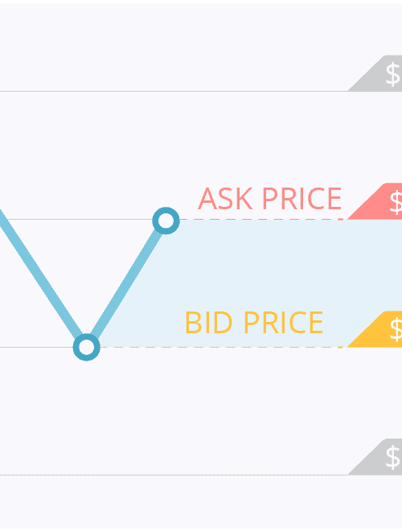402x532 pixels.
Task: Click the topmost gray horizontal gridline
Action: point(174,91)
